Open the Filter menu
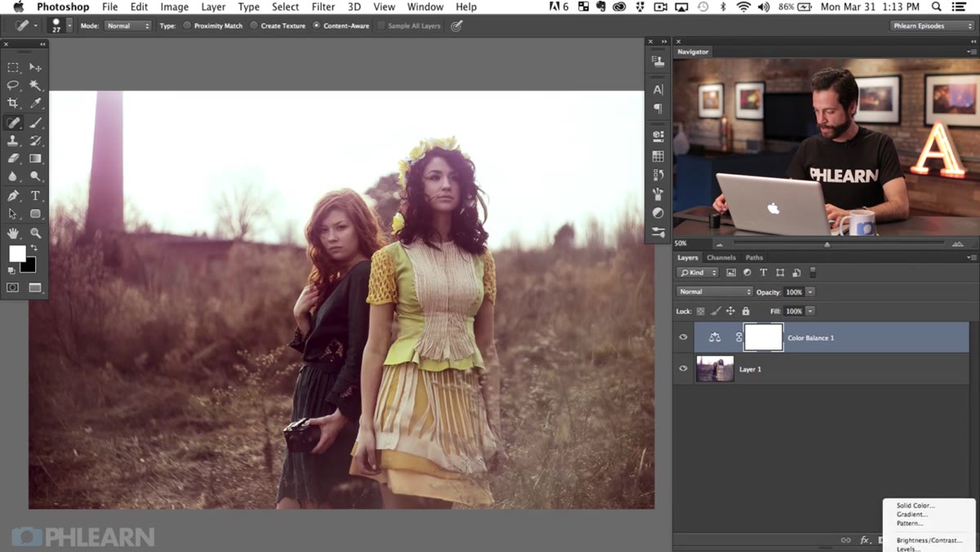 point(323,7)
